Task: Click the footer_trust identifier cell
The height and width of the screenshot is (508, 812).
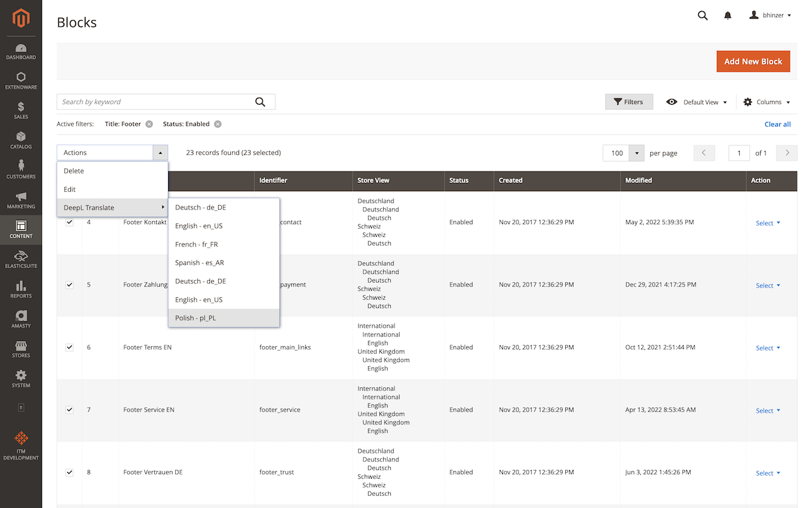Action: pyautogui.click(x=277, y=472)
